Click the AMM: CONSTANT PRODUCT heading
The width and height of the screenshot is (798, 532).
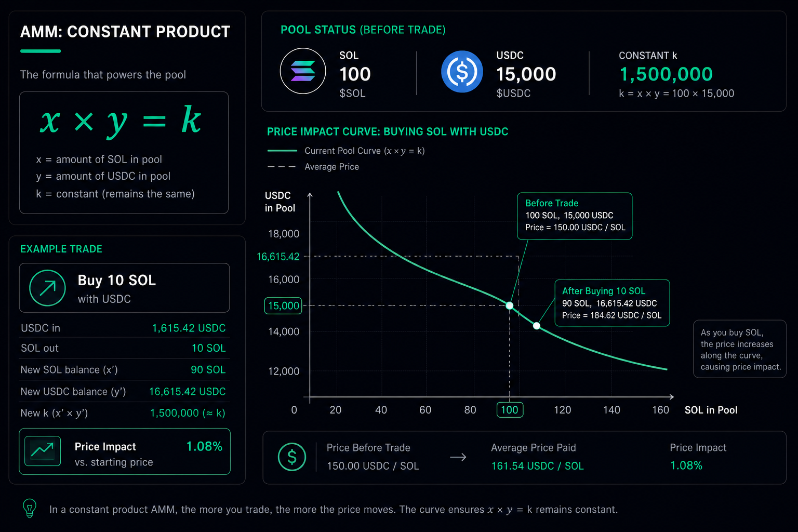(125, 32)
